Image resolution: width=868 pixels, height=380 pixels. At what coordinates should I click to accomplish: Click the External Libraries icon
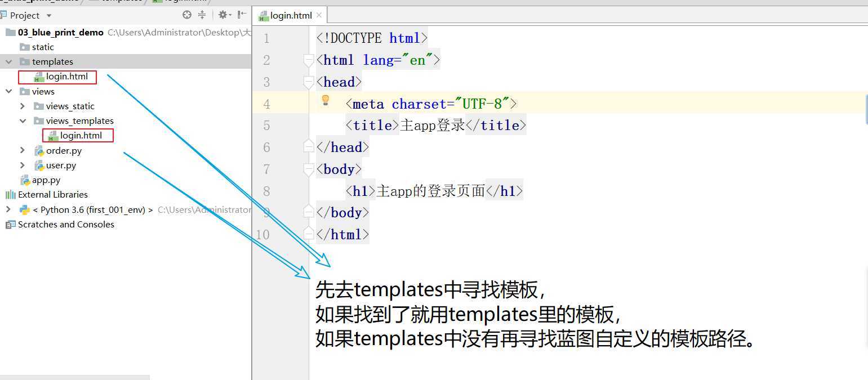10,194
